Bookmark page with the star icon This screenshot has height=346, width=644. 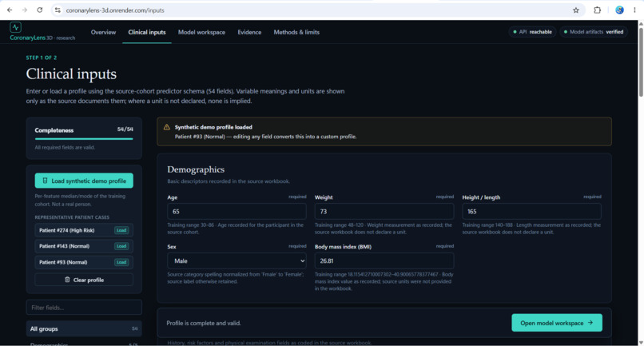pyautogui.click(x=576, y=10)
